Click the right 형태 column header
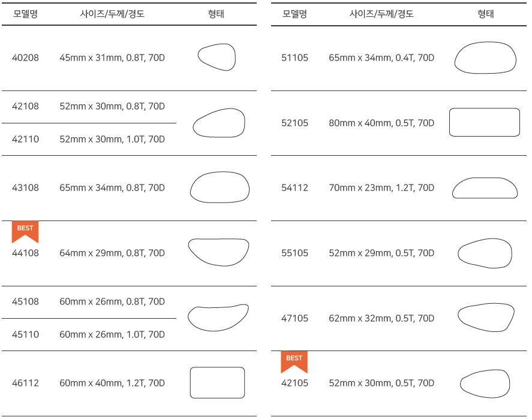Image resolution: width=532 pixels, height=420 pixels. (486, 14)
